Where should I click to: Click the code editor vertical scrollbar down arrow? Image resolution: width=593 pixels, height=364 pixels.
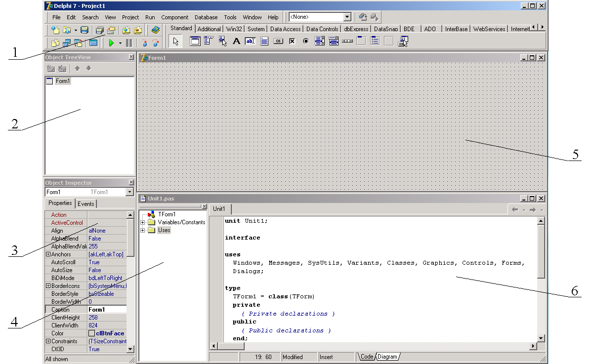click(541, 338)
